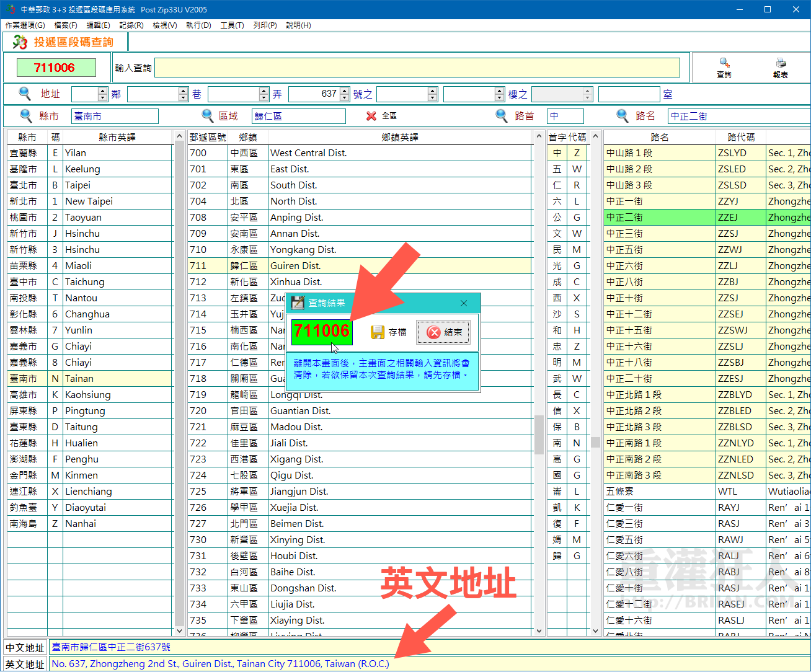Open the 檢視(V) menu
Image resolution: width=811 pixels, height=672 pixels.
pos(165,25)
